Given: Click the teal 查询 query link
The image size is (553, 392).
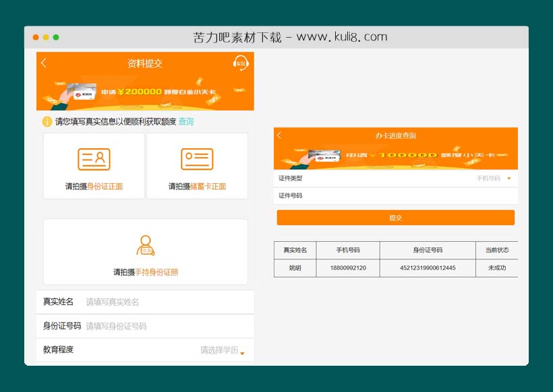Looking at the screenshot, I should [x=187, y=122].
